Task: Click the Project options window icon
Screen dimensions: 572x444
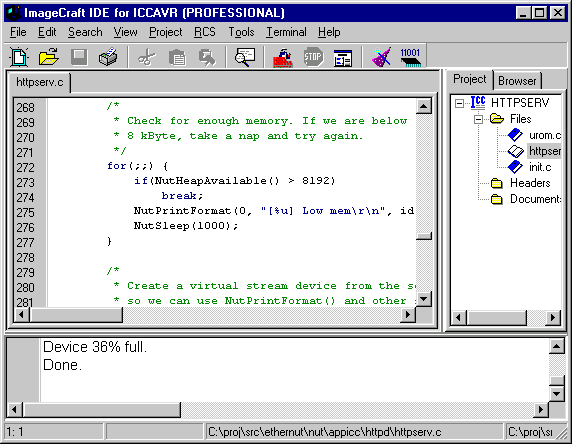Action: pos(343,58)
